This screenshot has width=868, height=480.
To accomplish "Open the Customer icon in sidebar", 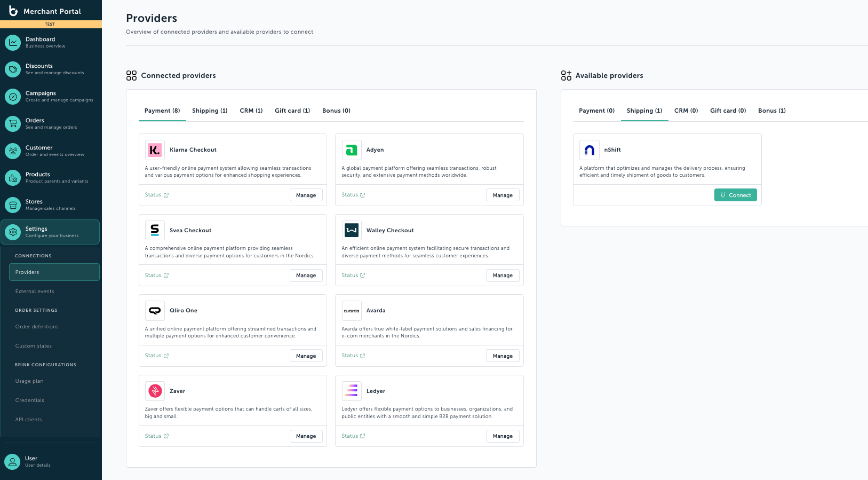I will pyautogui.click(x=13, y=151).
